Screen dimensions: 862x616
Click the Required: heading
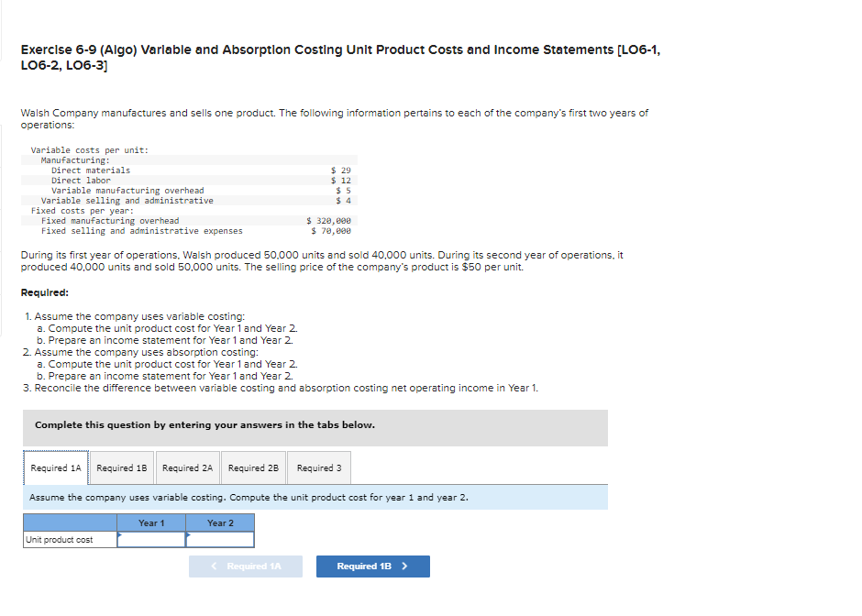tap(45, 292)
